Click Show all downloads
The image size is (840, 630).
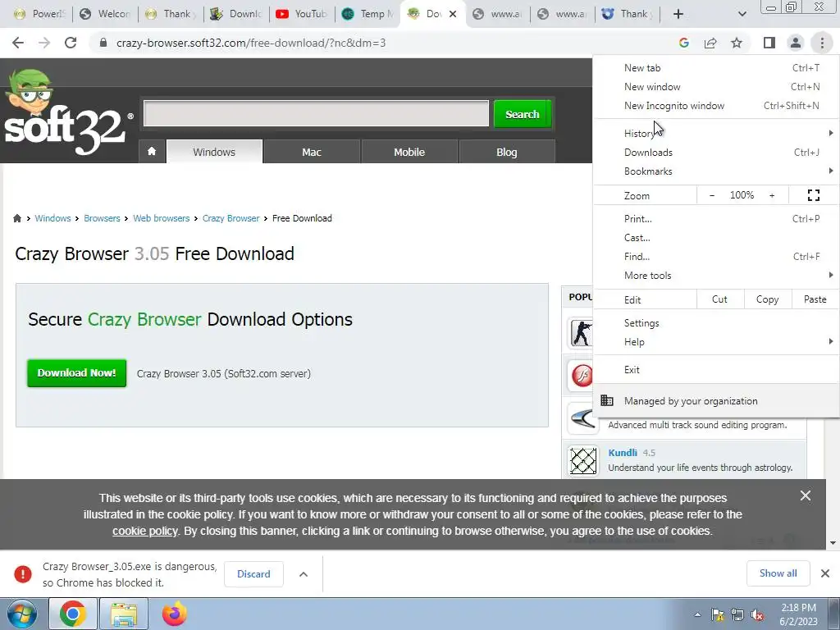coord(778,573)
